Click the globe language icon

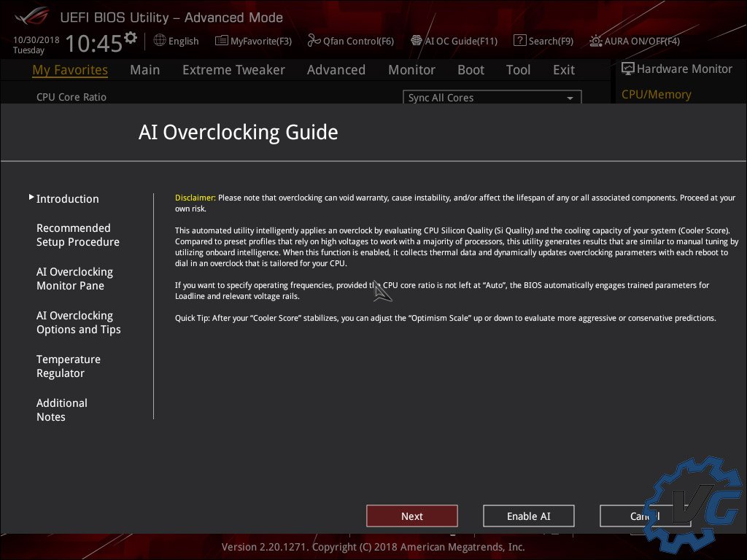(x=160, y=41)
